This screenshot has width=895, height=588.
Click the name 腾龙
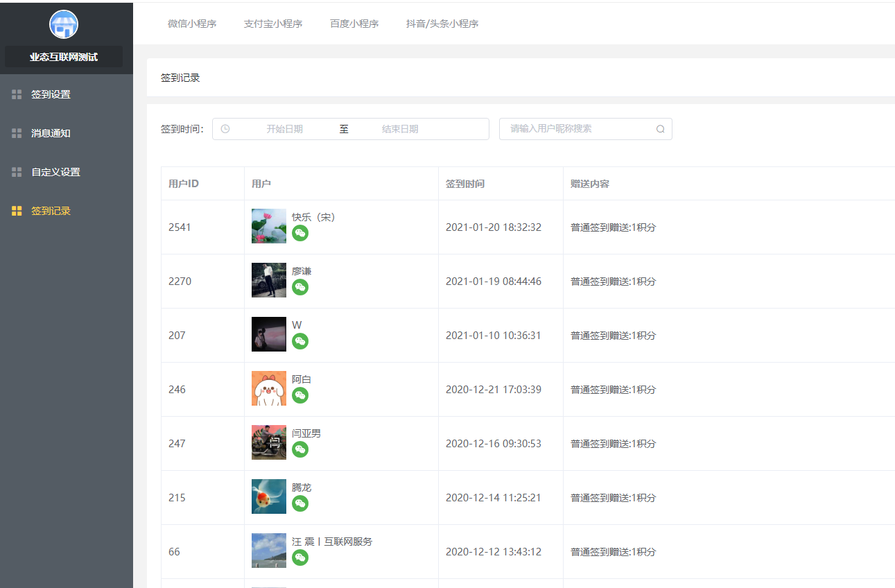[302, 487]
